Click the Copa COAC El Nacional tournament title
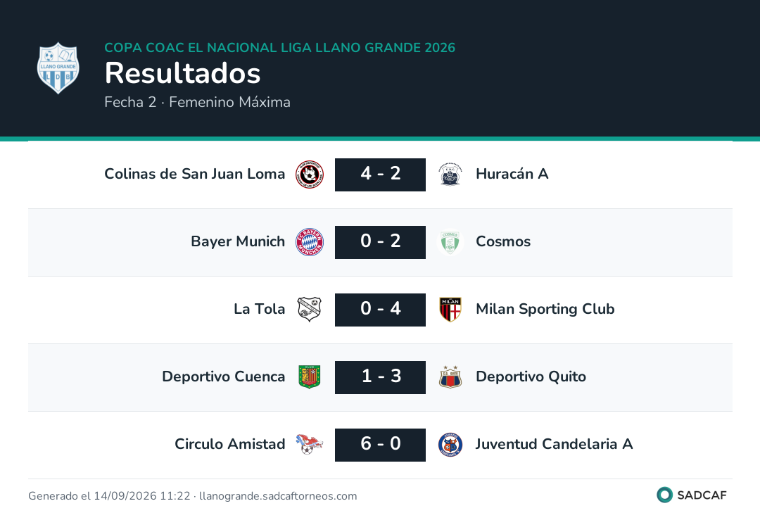This screenshot has width=760, height=532. (x=280, y=47)
